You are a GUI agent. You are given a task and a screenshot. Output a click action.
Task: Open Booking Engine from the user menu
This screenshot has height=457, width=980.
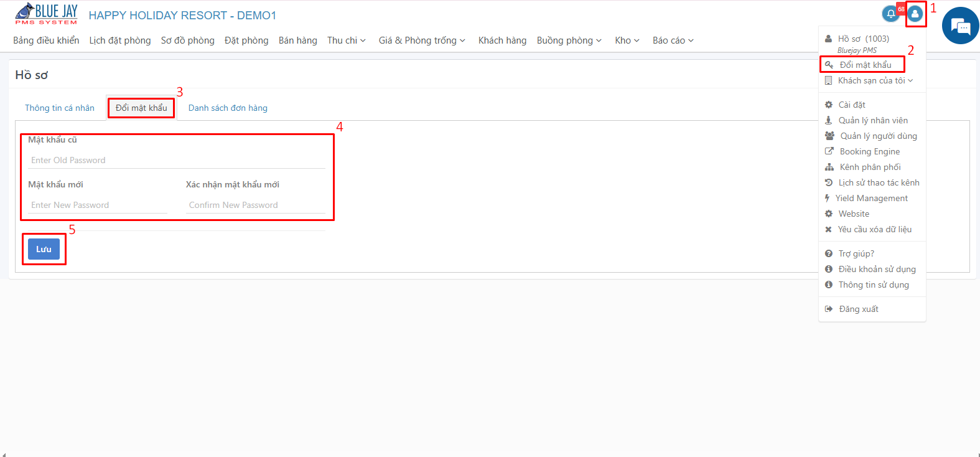870,151
